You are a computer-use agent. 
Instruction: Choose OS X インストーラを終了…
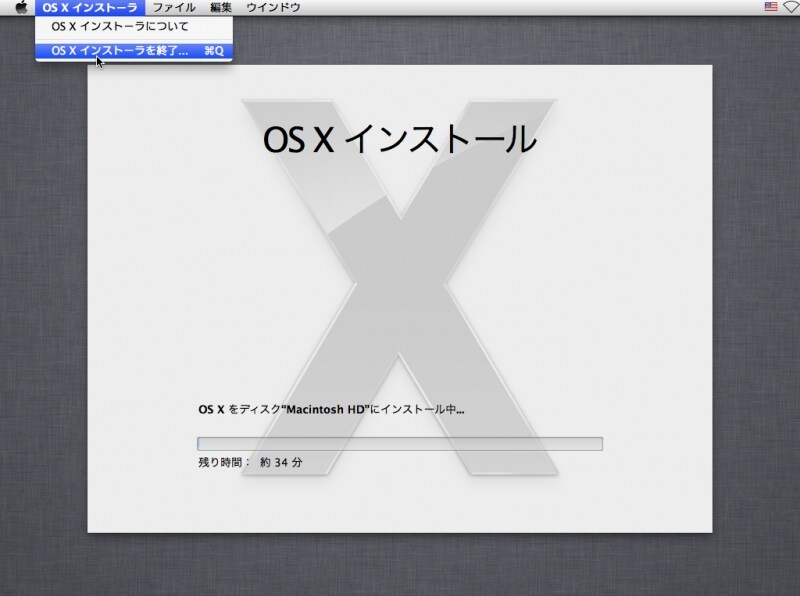click(x=119, y=50)
